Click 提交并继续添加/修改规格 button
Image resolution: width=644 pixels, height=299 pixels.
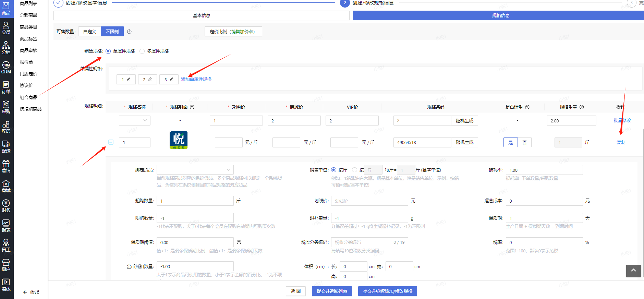click(x=388, y=291)
